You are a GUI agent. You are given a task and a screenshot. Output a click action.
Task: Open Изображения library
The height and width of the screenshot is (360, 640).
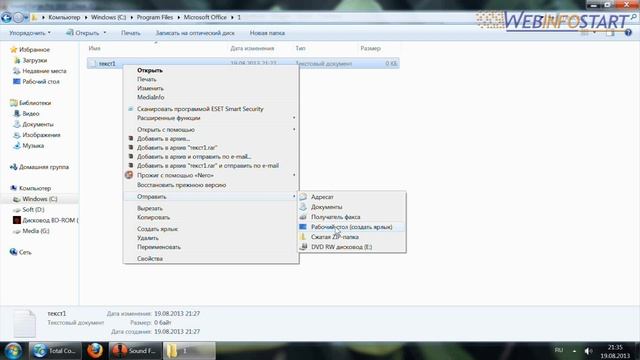coord(37,135)
